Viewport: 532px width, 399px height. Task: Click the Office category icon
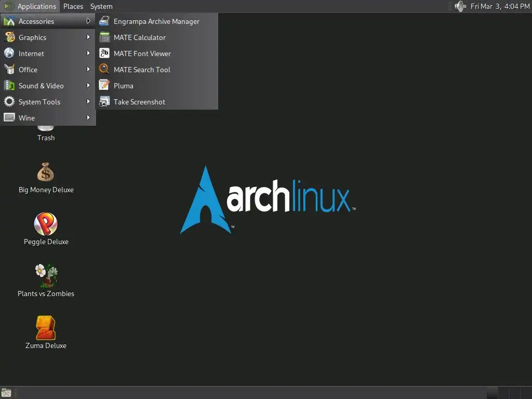[x=9, y=69]
